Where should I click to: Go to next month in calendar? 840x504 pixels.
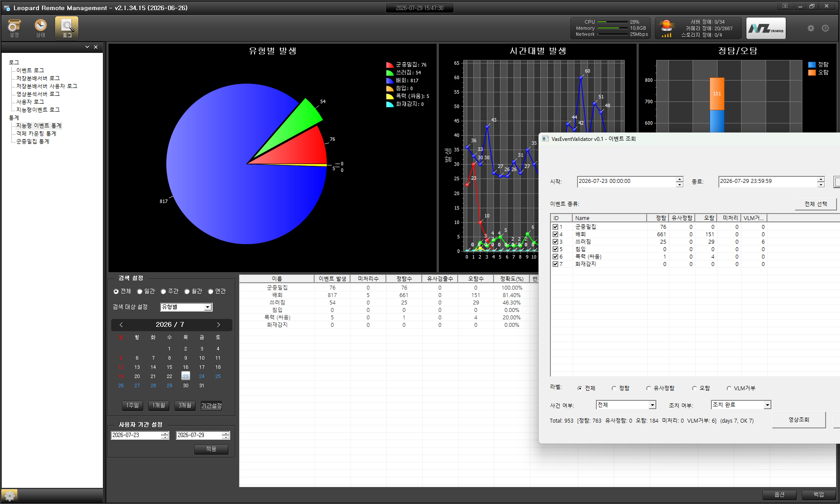pyautogui.click(x=219, y=325)
